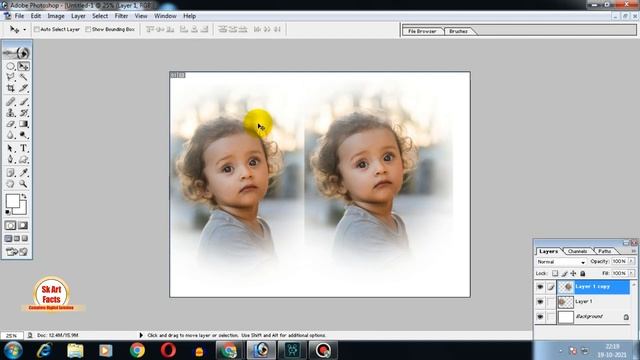Select the Elliptical Marquee tool
This screenshot has width=640, height=360.
click(x=11, y=66)
